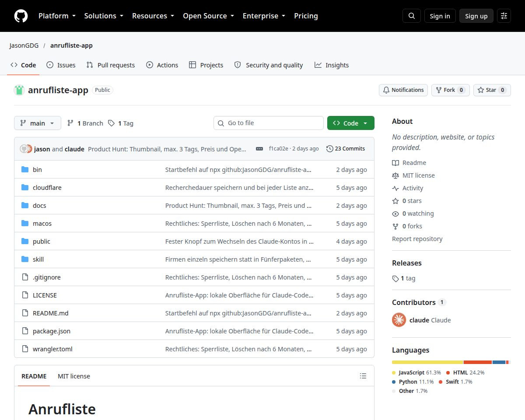Select the README tab in file viewer
This screenshot has width=525, height=420.
coord(34,376)
